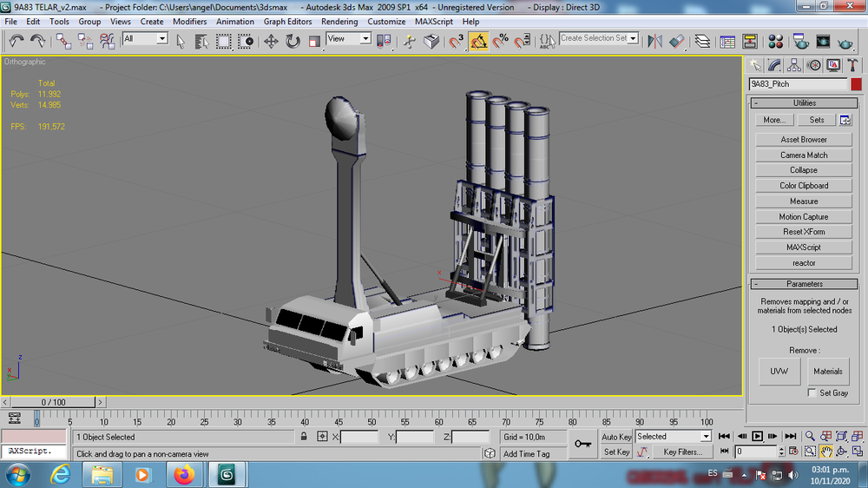Select the Bind to Space Warp tool
This screenshot has height=488, width=868.
(107, 41)
